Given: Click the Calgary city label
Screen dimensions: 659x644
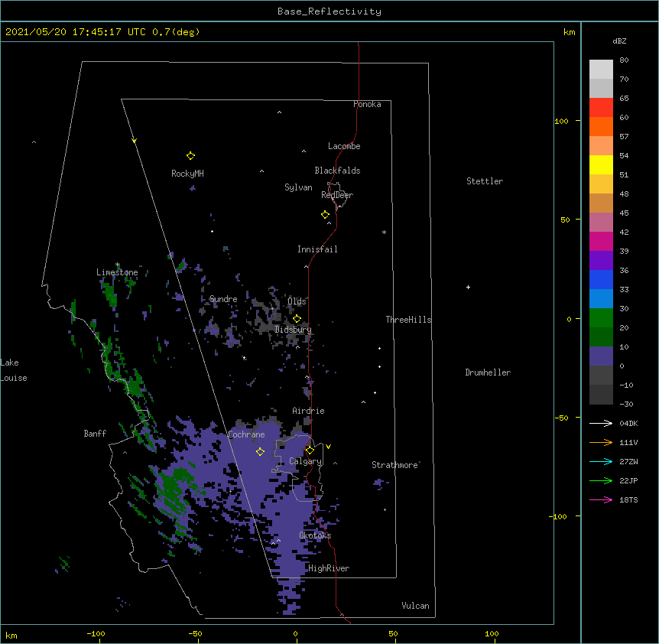Looking at the screenshot, I should (x=306, y=461).
